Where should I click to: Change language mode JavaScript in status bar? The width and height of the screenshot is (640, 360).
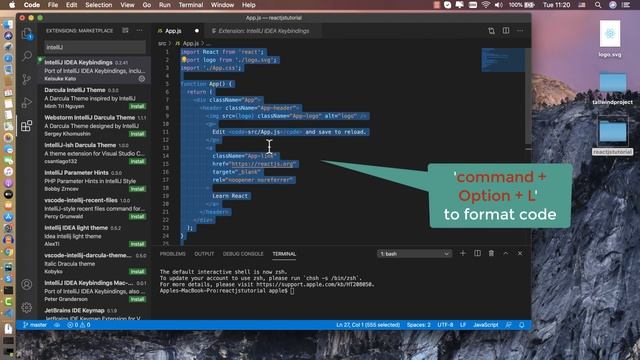coord(486,325)
